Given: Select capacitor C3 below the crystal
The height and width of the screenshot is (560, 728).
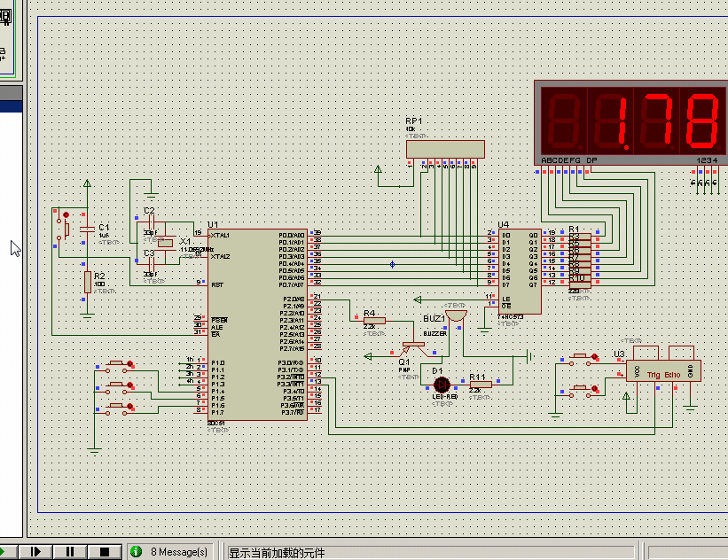Looking at the screenshot, I should tap(151, 264).
